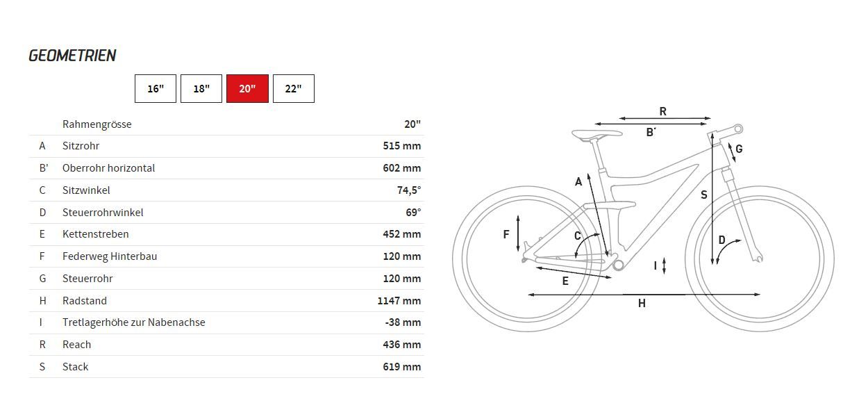Click the red 20" size button
868x394 pixels.
tap(247, 89)
